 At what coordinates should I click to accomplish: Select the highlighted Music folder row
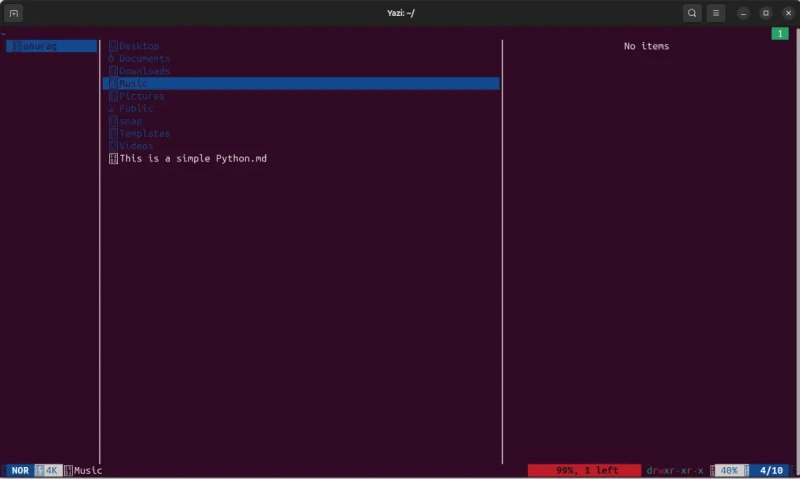pyautogui.click(x=301, y=84)
